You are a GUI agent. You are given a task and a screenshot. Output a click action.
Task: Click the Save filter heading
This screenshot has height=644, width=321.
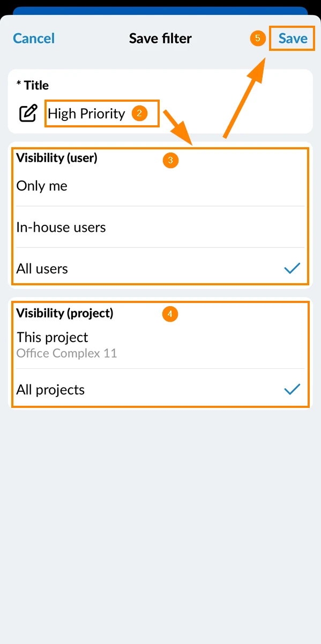point(160,39)
